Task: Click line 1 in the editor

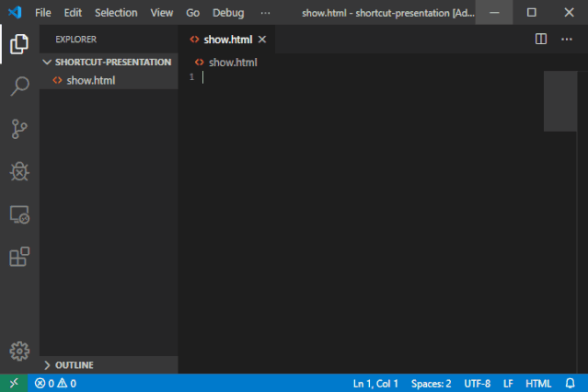Action: click(373, 77)
